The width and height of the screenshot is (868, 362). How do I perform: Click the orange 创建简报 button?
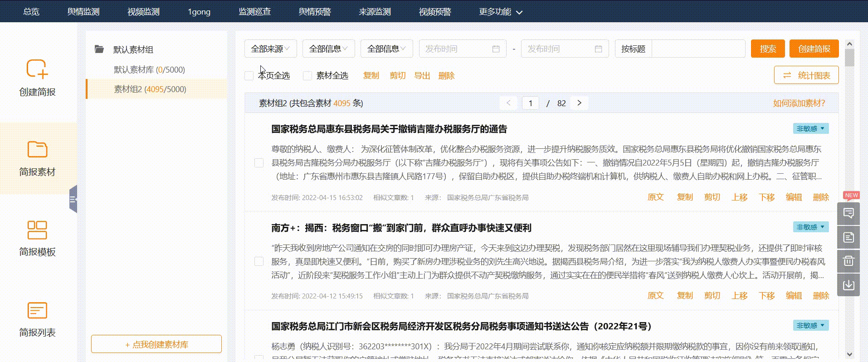click(814, 49)
